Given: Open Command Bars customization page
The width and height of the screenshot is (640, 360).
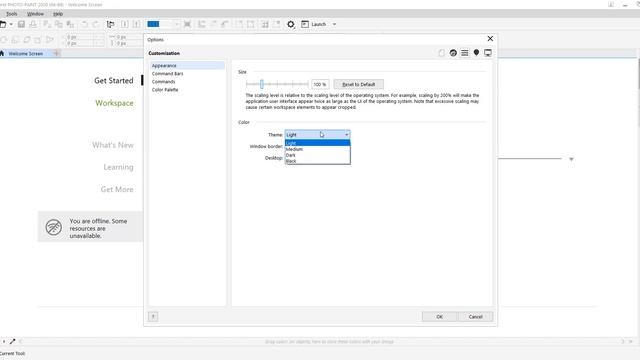Looking at the screenshot, I should 167,73.
